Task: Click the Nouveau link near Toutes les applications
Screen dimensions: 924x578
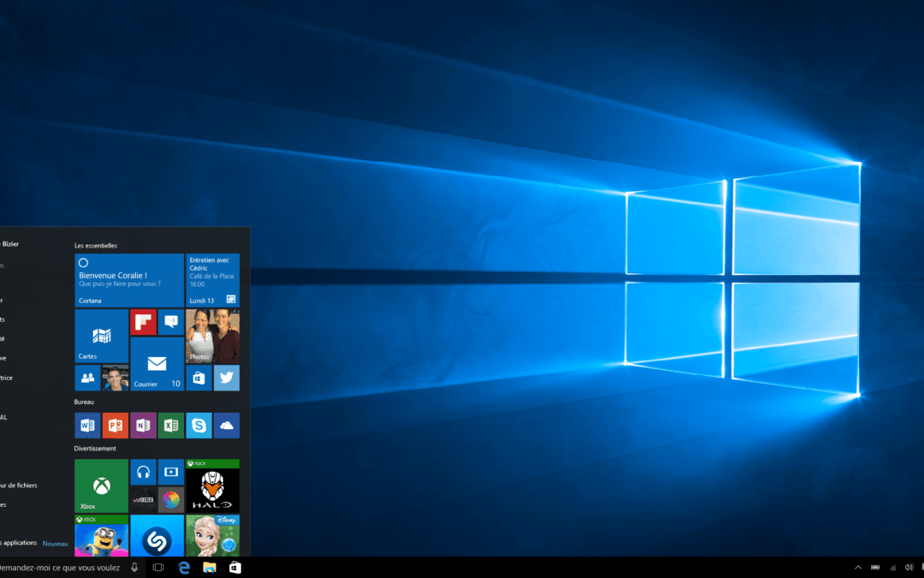Action: pos(55,542)
